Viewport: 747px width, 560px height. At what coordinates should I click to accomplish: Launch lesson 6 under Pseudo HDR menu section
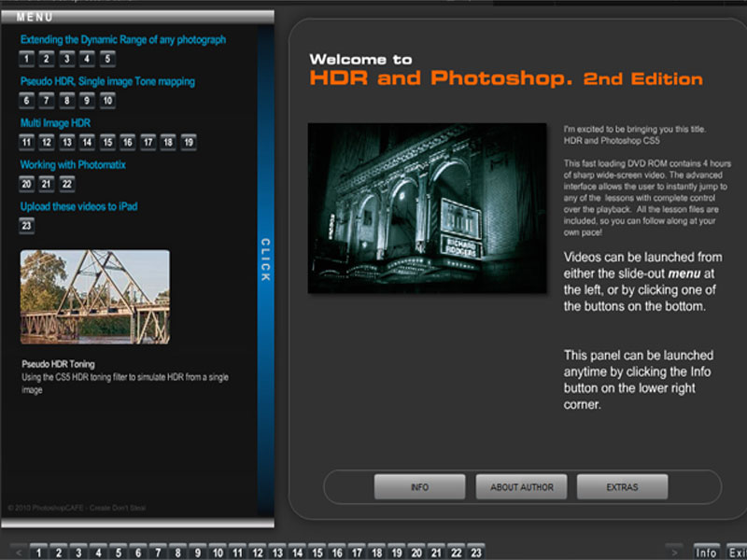27,101
